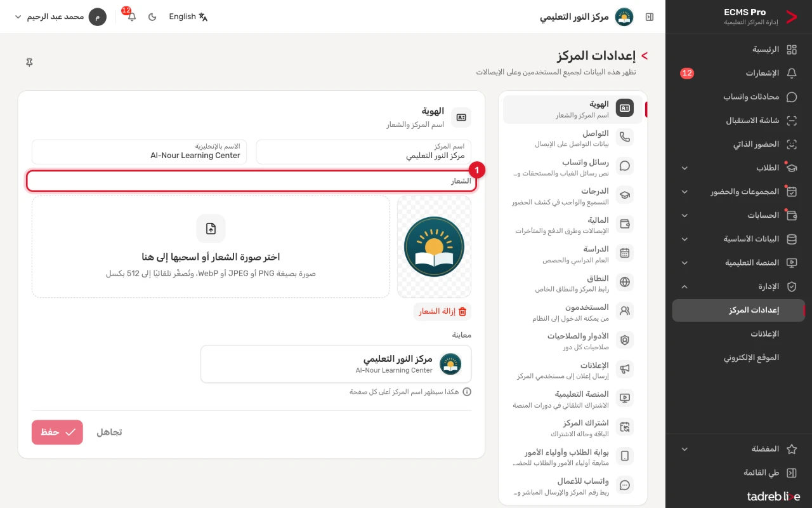Open واتساب للأعمال settings section
Viewport: 812px width, 508px height.
click(573, 486)
